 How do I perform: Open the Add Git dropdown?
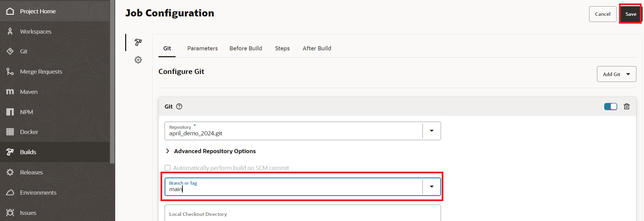[616, 74]
